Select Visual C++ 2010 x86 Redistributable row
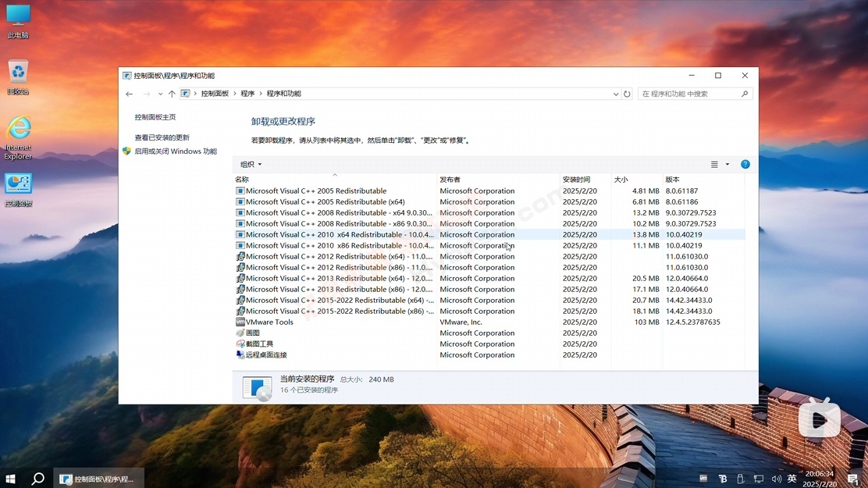868x488 pixels. [x=489, y=245]
